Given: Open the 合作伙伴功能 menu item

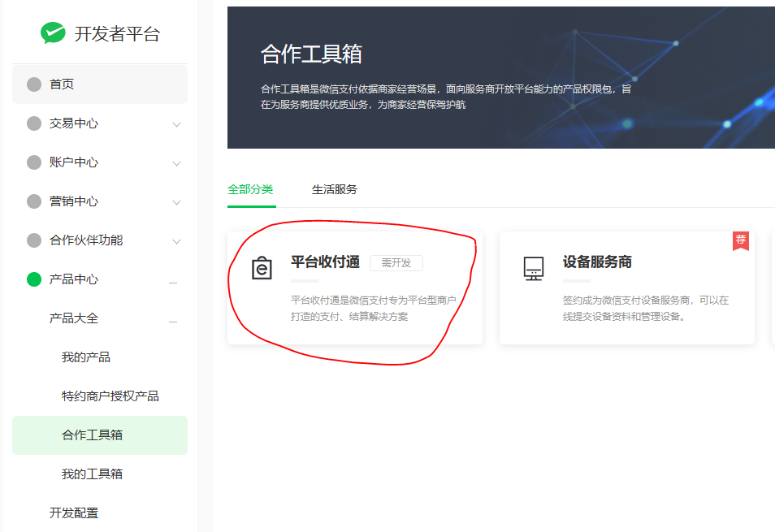Looking at the screenshot, I should [100, 240].
